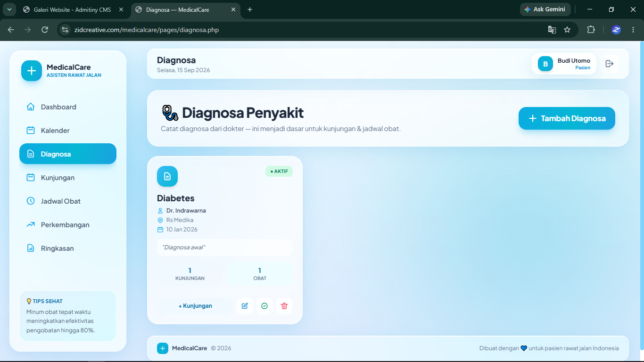644x362 pixels.
Task: Click the page vertical scrollbar
Action: coord(642,196)
